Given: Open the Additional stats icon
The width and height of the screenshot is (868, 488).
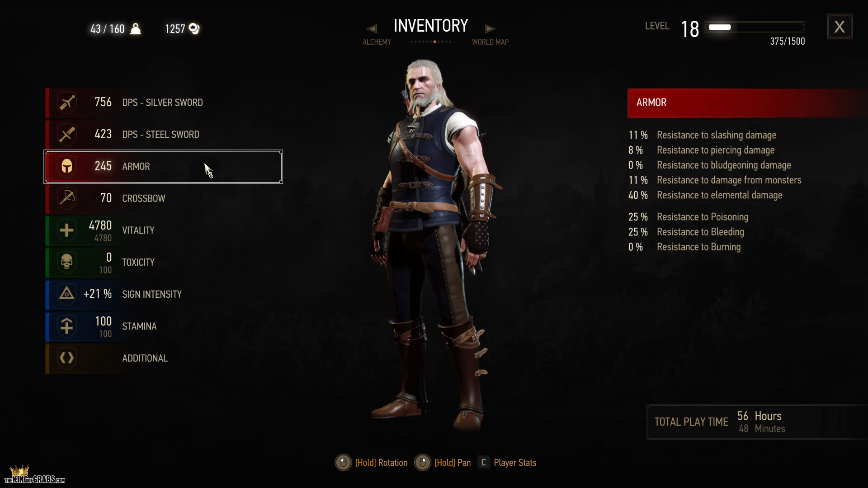Looking at the screenshot, I should [x=67, y=358].
